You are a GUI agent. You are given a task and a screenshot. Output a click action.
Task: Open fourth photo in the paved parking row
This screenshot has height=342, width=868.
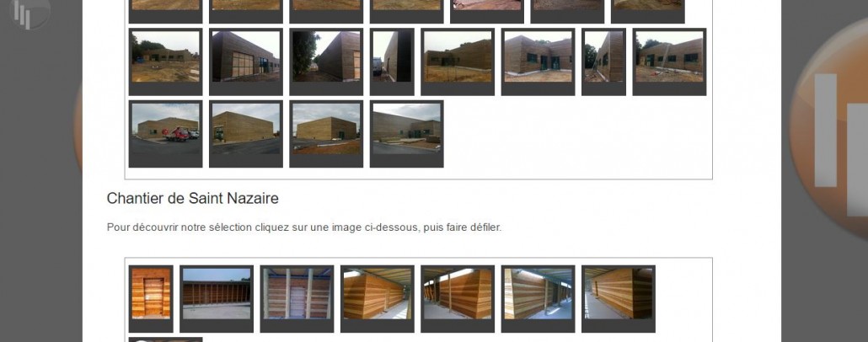(406, 134)
